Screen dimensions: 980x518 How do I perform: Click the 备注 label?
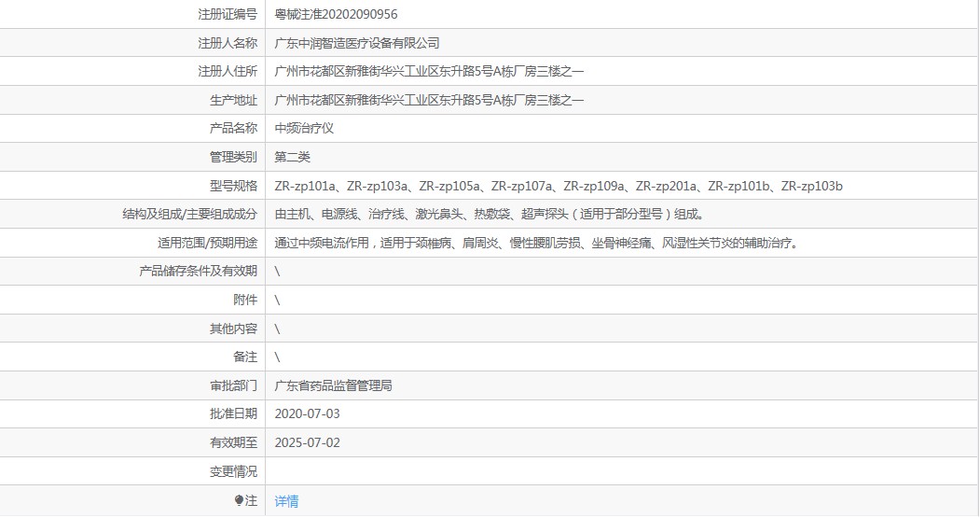click(245, 357)
